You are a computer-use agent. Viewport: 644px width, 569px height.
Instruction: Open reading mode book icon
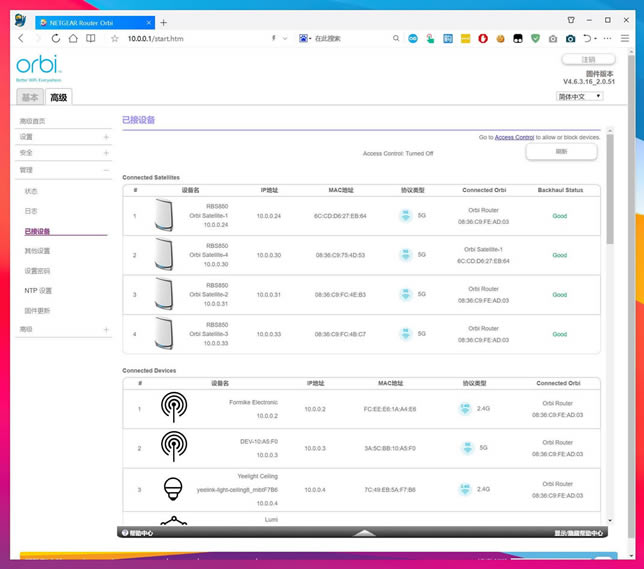coord(91,39)
